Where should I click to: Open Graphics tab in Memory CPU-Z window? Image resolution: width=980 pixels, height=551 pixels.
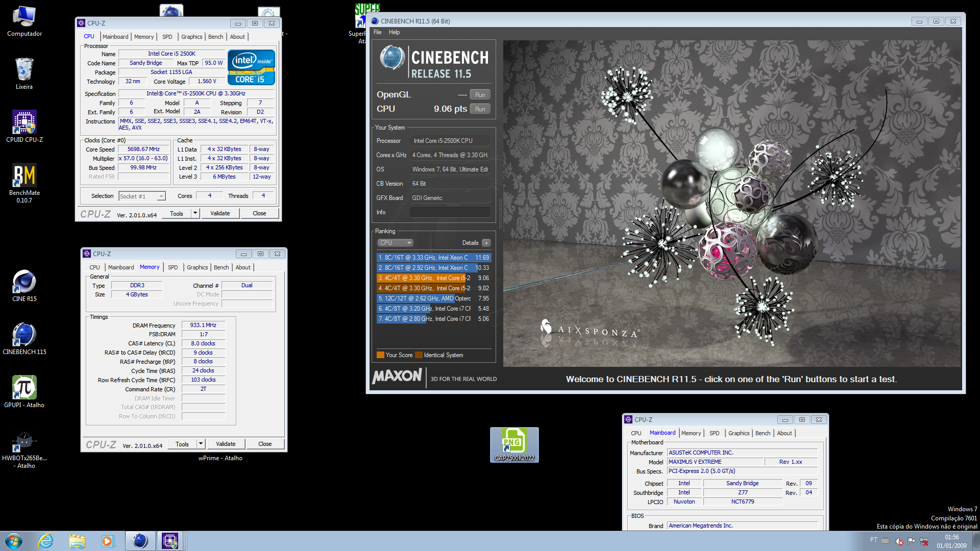[197, 267]
